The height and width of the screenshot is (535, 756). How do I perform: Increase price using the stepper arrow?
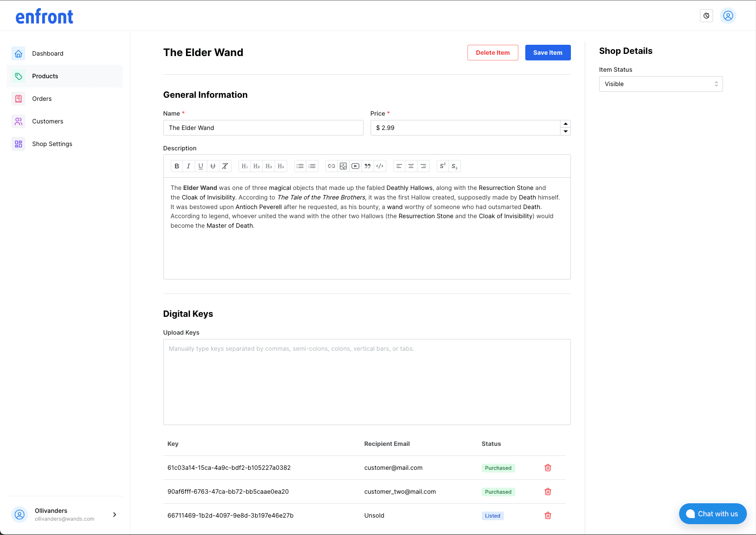point(565,124)
